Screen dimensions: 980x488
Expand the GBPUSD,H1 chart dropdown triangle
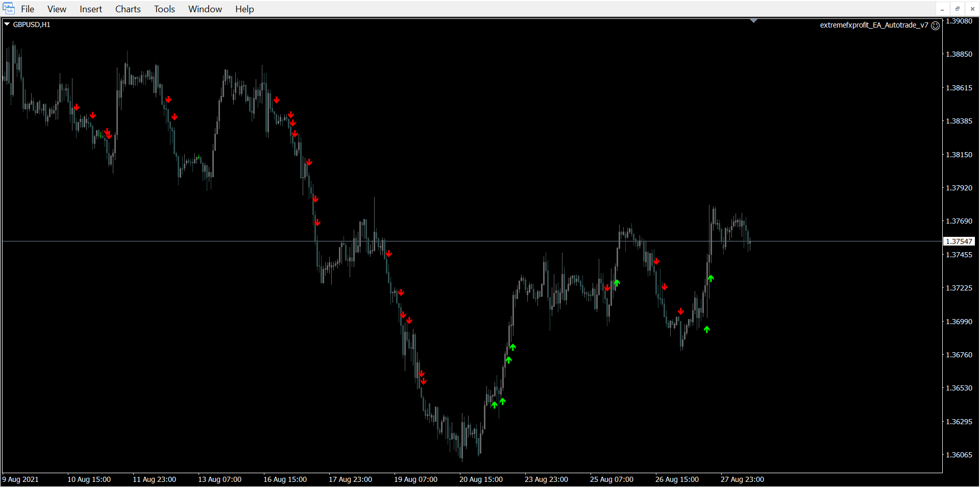(7, 24)
